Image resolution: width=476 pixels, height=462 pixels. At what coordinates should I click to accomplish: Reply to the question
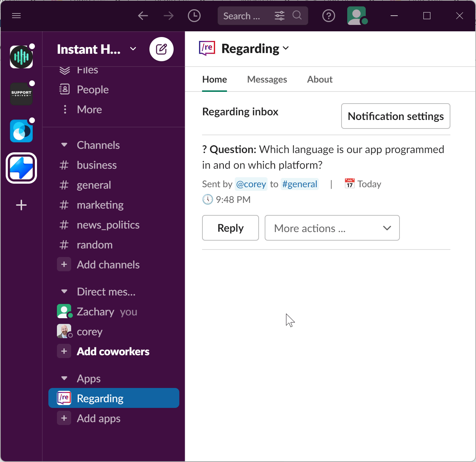pos(231,228)
